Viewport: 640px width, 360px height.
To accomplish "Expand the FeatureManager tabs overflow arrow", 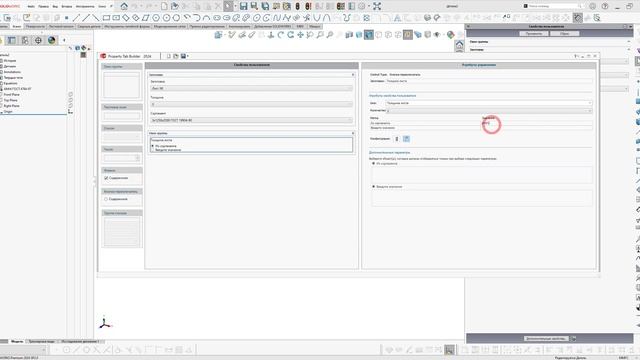I will coord(64,40).
